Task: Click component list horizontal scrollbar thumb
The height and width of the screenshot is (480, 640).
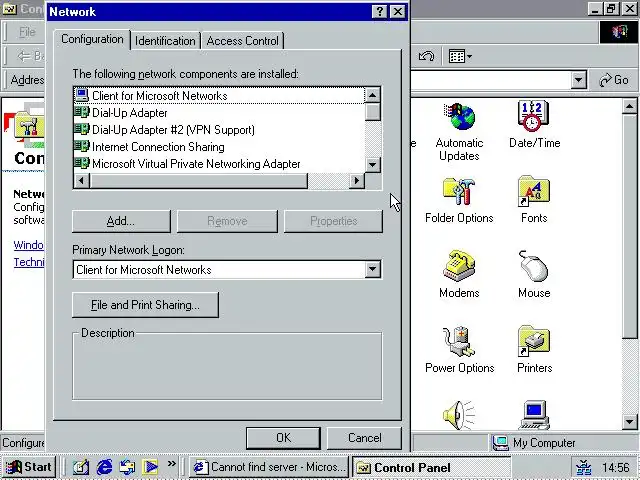Action: pyautogui.click(x=199, y=180)
